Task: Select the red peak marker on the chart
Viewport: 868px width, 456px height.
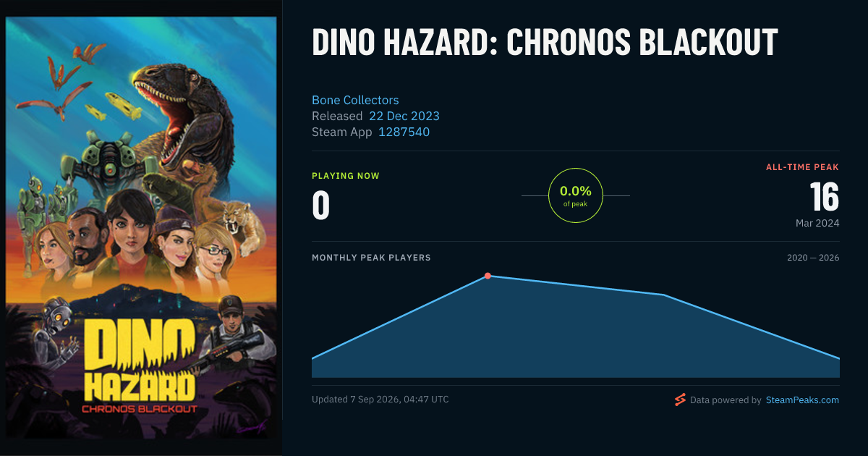Action: coord(488,276)
